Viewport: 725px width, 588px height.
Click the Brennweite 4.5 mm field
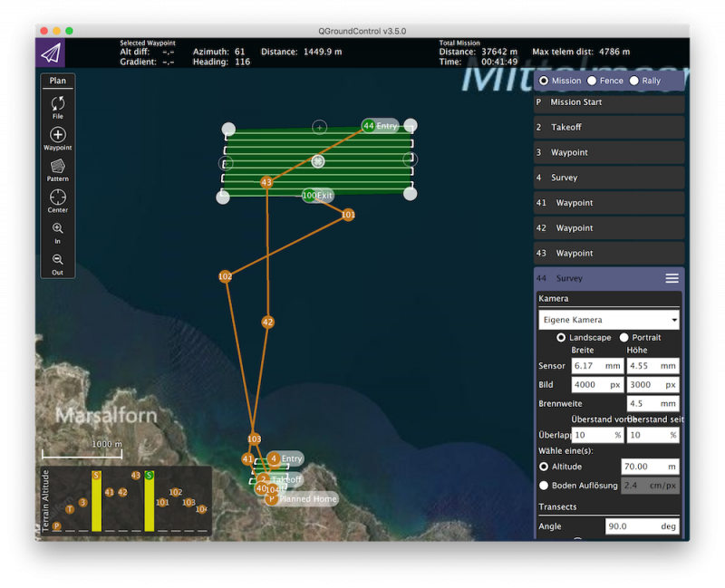point(652,403)
